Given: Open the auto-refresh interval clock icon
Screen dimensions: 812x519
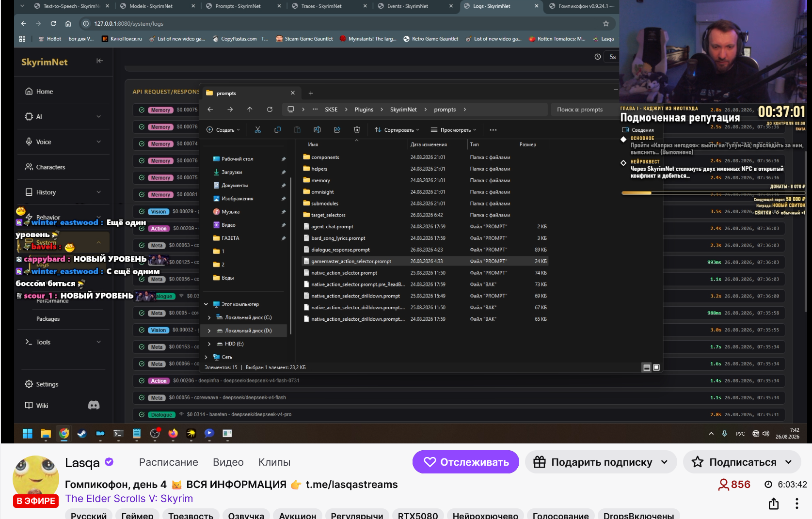Looking at the screenshot, I should 598,57.
